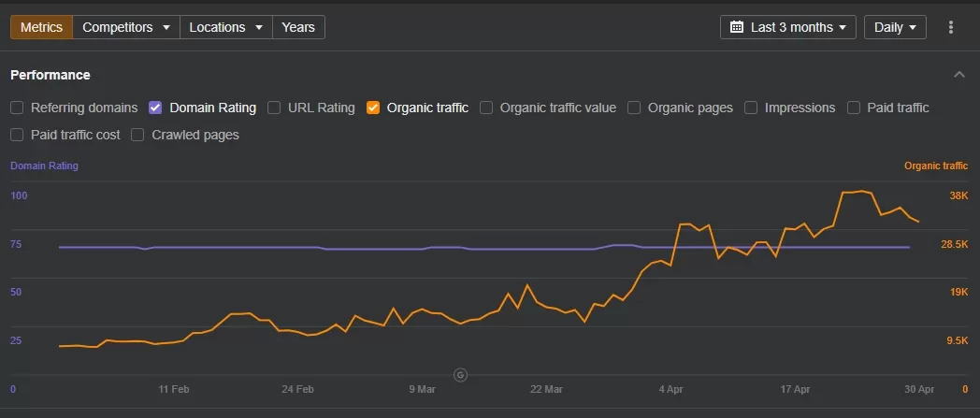Check the Paid traffic cost option
The width and height of the screenshot is (980, 418).
coord(18,135)
